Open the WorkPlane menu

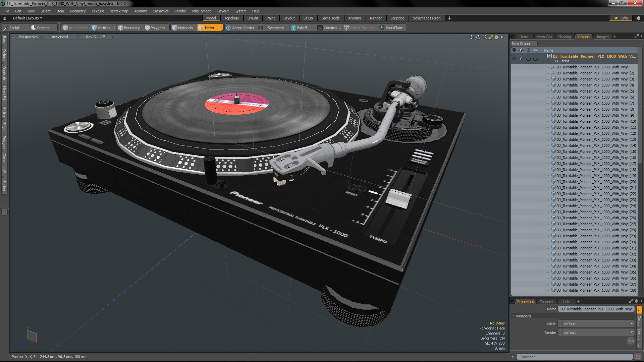click(x=391, y=28)
